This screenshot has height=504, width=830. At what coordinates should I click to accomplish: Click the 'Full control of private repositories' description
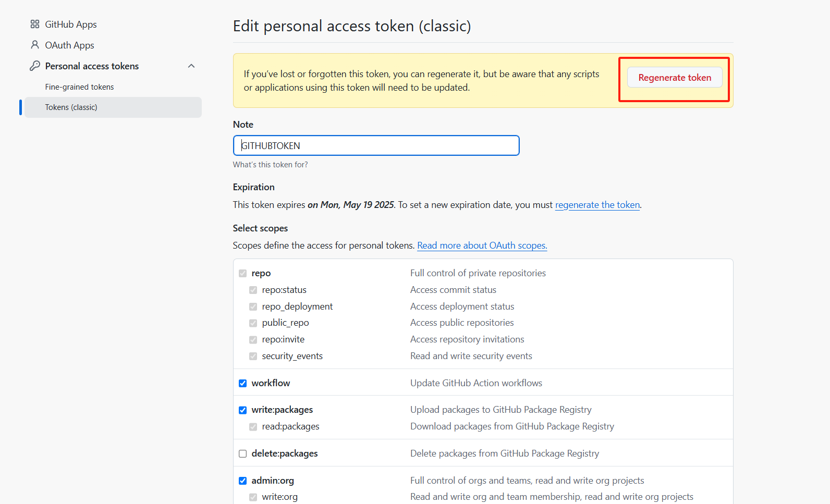click(478, 273)
